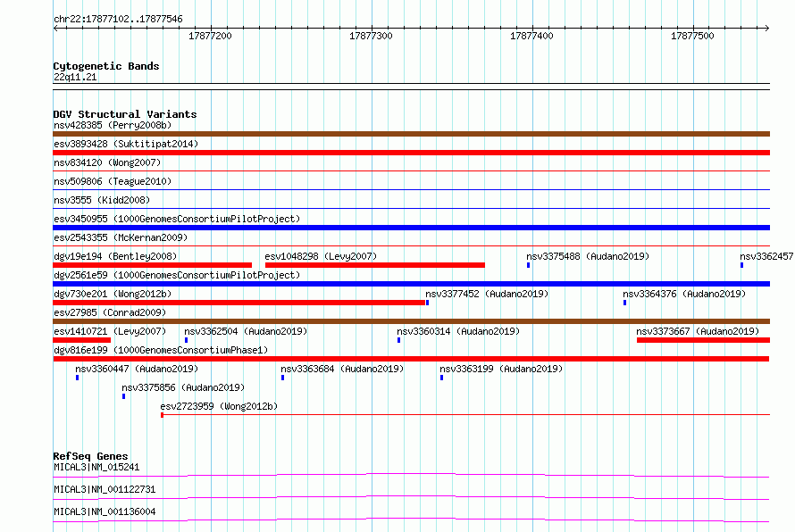Click esv1410721 (Levy2007) label
Viewport: 795px width, 532px height.
point(110,331)
